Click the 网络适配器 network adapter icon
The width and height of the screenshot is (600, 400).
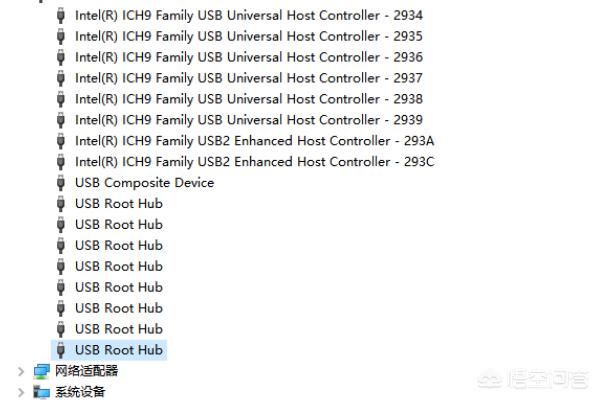(41, 371)
